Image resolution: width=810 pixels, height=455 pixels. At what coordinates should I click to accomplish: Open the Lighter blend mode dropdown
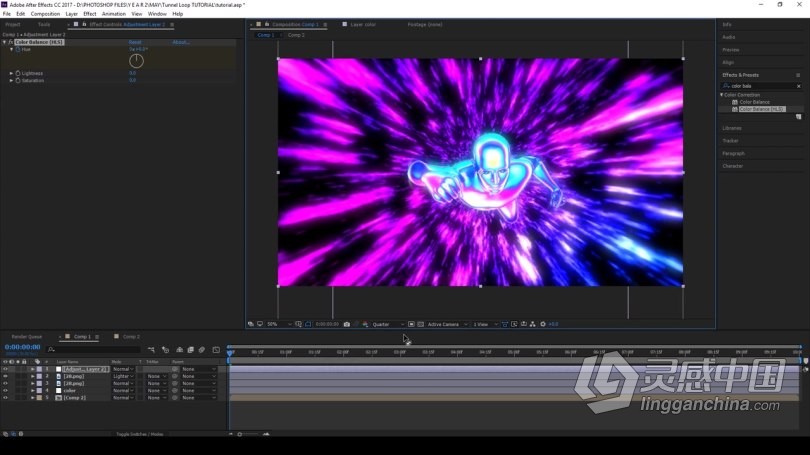pyautogui.click(x=123, y=376)
